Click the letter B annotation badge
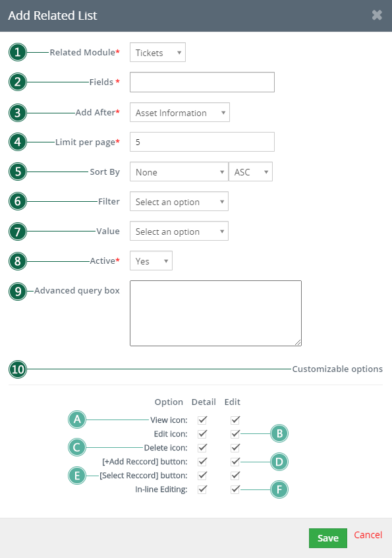This screenshot has width=392, height=558. (x=279, y=433)
